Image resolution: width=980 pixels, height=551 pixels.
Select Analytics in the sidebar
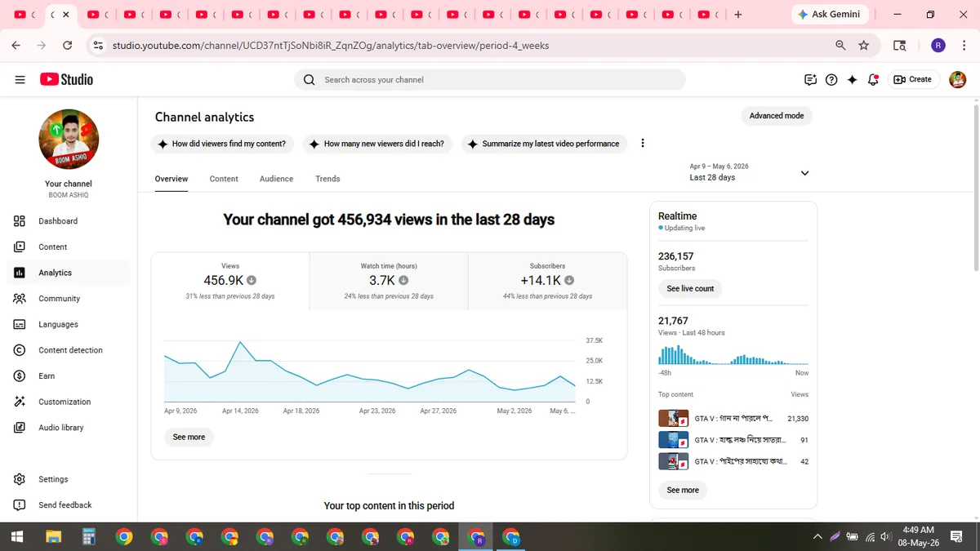69,273
